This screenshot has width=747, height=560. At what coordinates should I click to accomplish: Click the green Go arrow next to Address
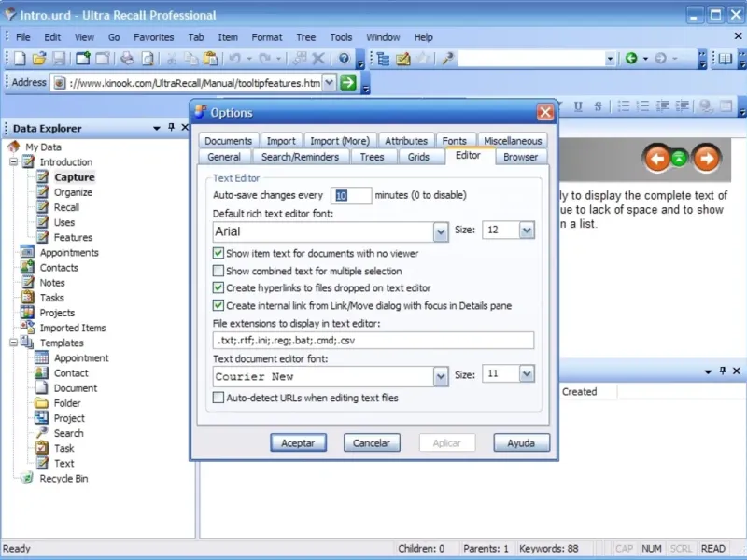[x=348, y=83]
